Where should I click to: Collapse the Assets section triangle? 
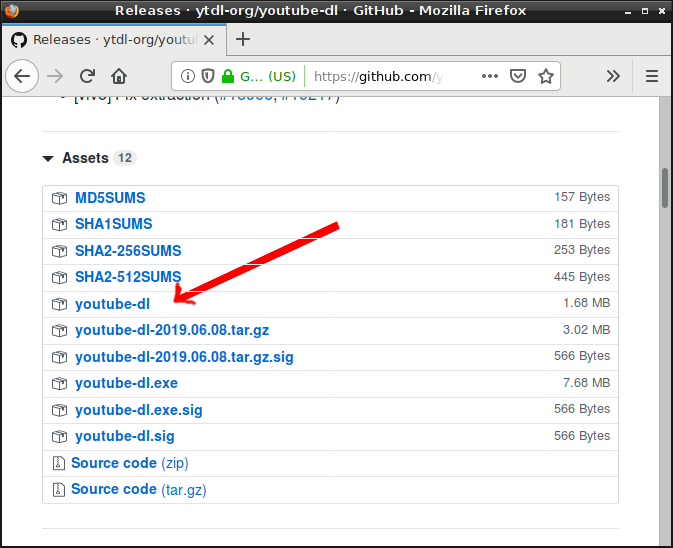pyautogui.click(x=48, y=159)
